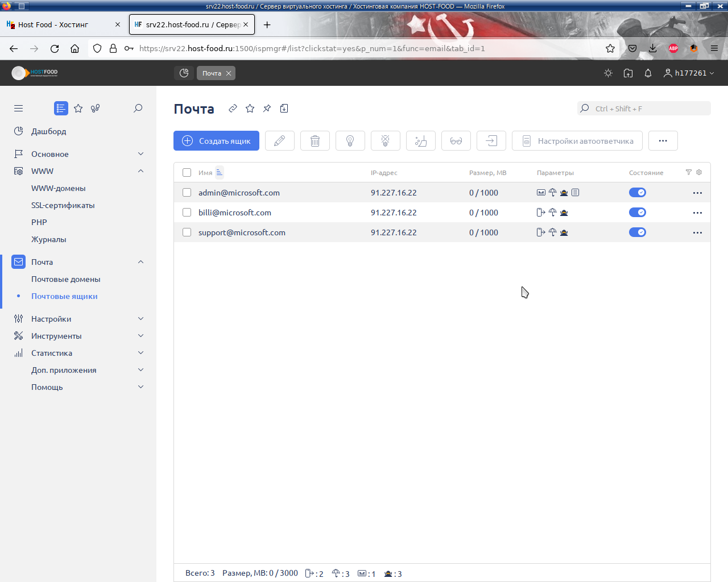Click Настройки автоответчика button
728x582 pixels.
click(x=577, y=141)
